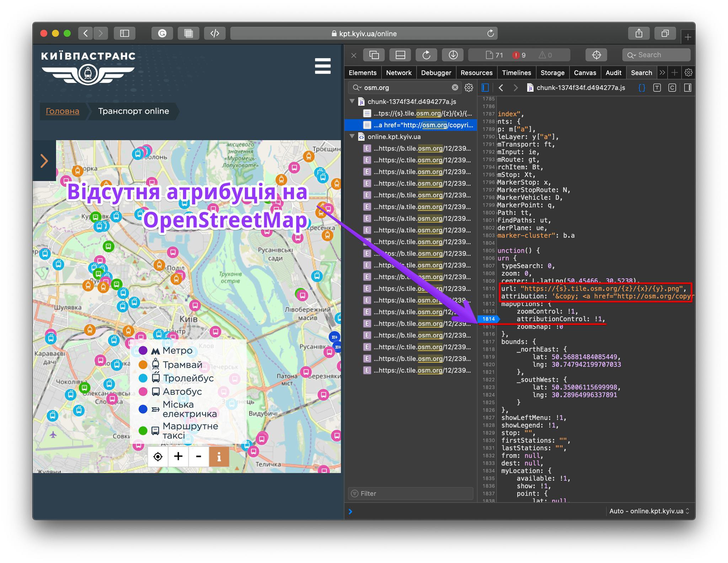Go forward with Safari's forward arrow

[x=101, y=33]
